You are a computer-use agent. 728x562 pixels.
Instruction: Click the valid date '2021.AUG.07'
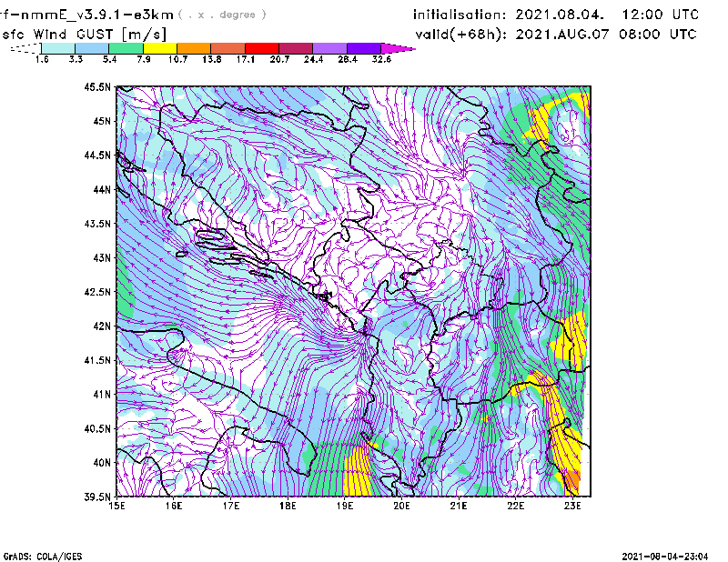pos(562,35)
